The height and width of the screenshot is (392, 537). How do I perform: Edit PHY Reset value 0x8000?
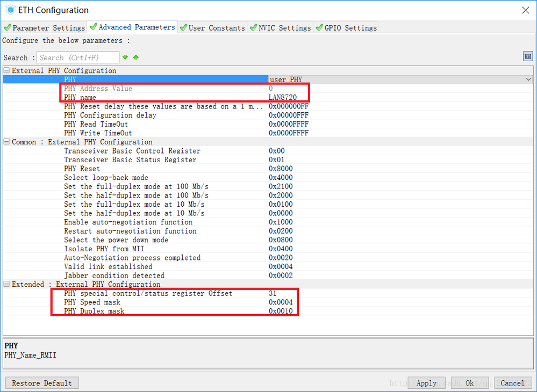tap(281, 169)
